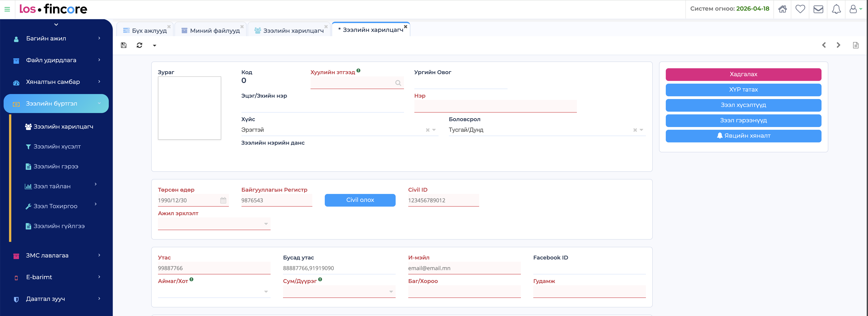Go to previous record arrow
Screen dimensions: 868x316
(824, 45)
